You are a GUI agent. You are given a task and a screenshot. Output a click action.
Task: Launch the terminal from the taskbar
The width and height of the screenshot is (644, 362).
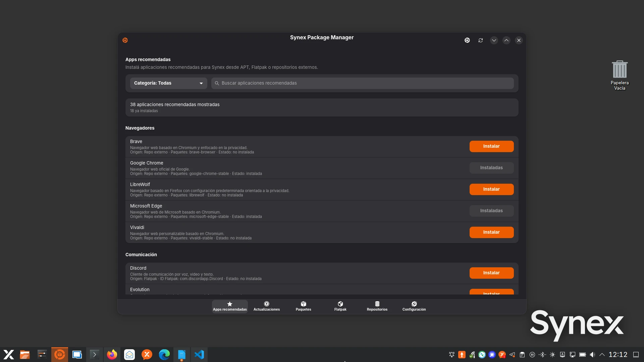pos(95,355)
